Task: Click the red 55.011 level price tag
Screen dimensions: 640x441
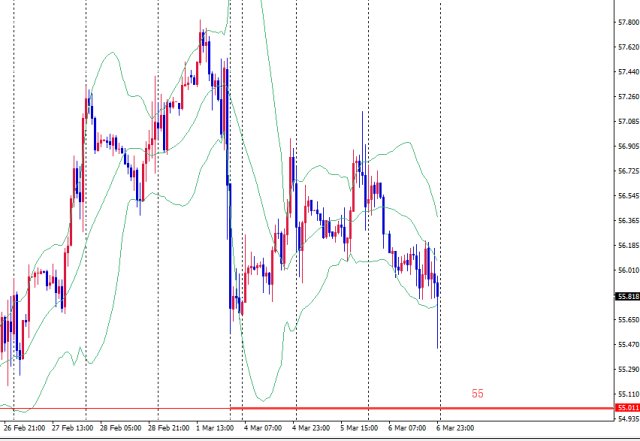Action: tap(627, 408)
